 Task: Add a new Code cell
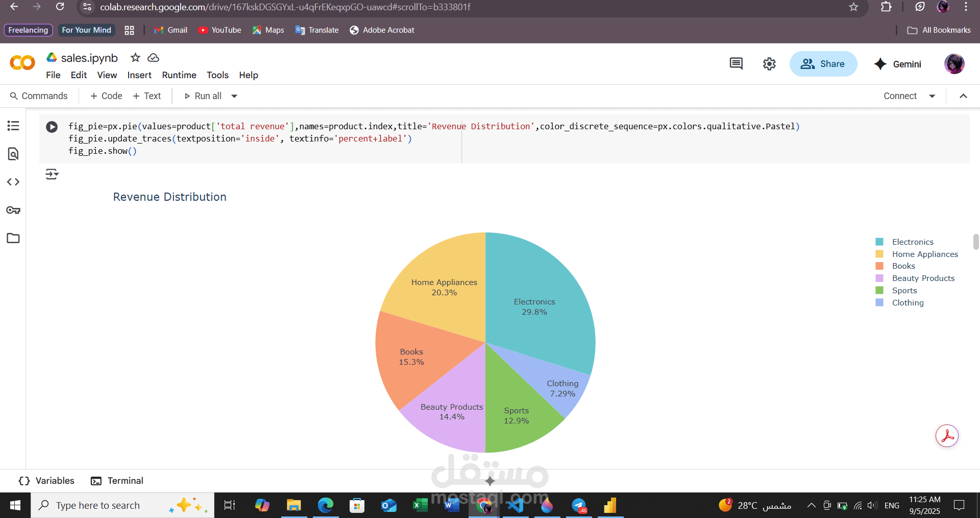[106, 96]
